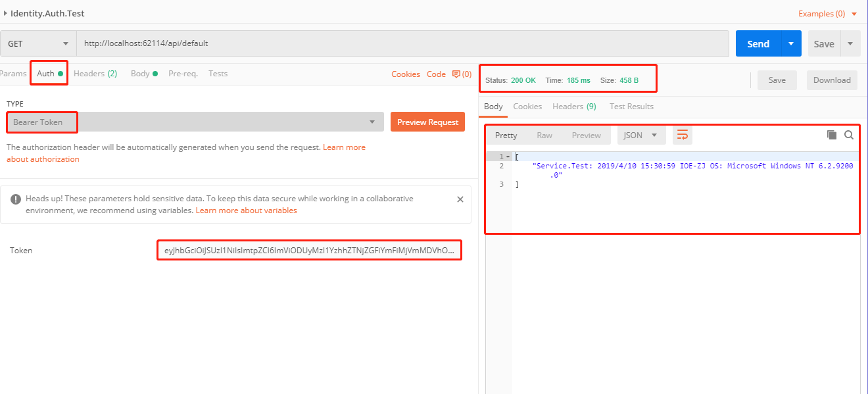This screenshot has width=868, height=394.
Task: Open the Code link
Action: 436,74
